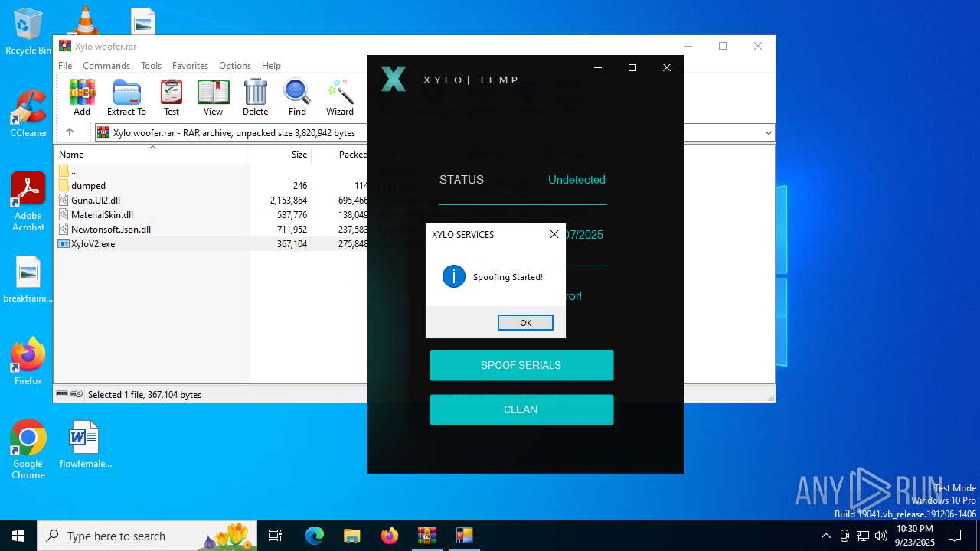980x551 pixels.
Task: Click the WinRAR taskbar icon
Action: coord(426,536)
